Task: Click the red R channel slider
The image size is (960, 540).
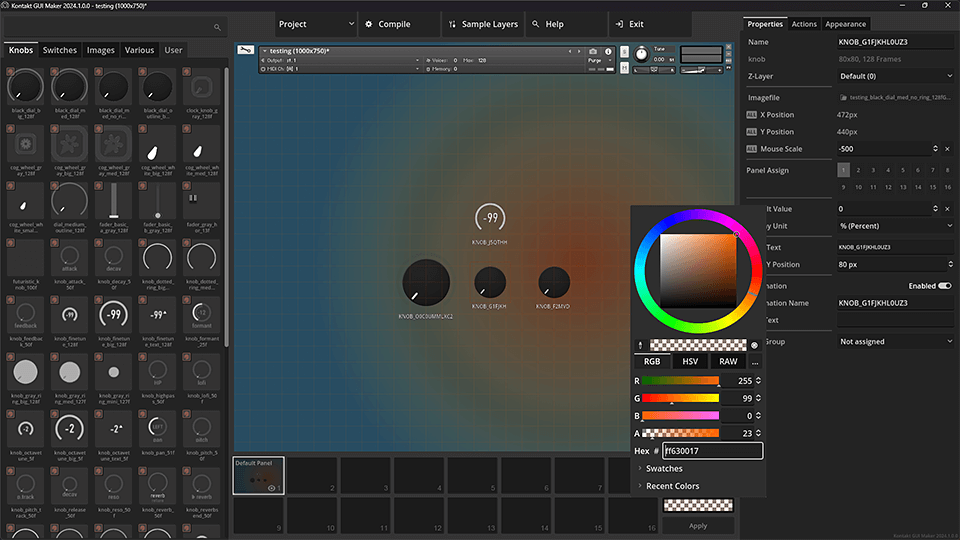Action: (x=680, y=380)
